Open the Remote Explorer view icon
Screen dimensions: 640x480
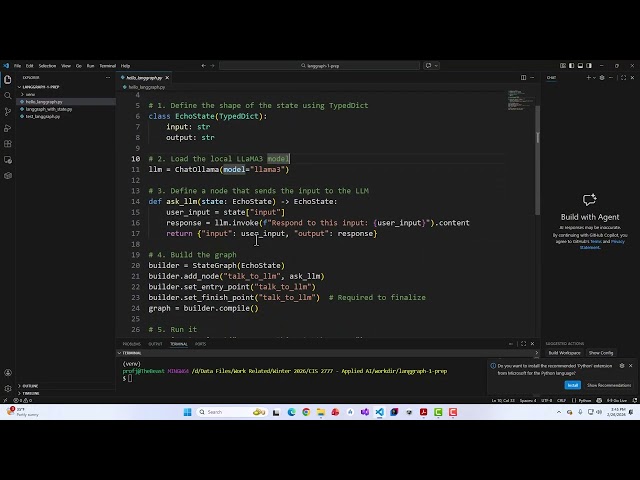(x=8, y=160)
